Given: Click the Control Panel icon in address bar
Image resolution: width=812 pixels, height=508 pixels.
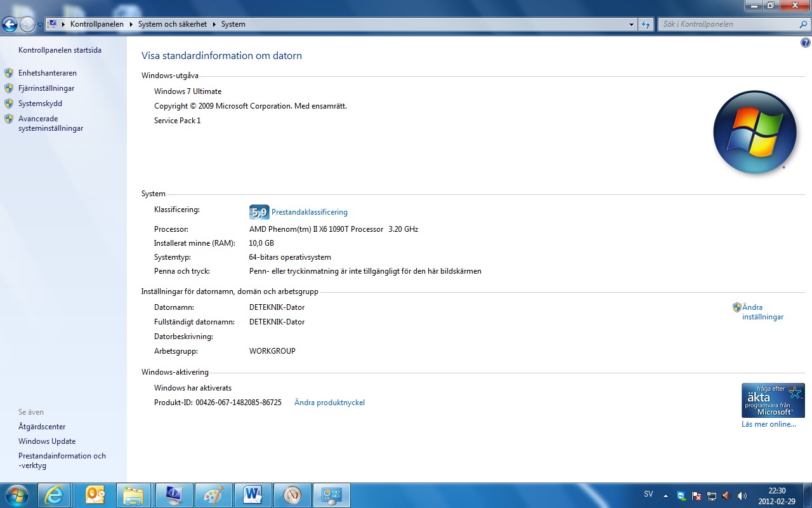Looking at the screenshot, I should tap(53, 24).
